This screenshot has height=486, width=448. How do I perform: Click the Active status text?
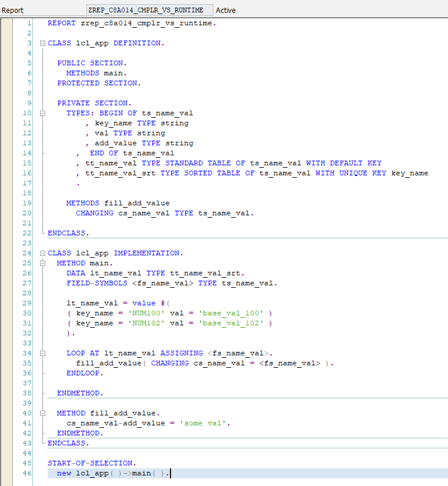point(225,10)
